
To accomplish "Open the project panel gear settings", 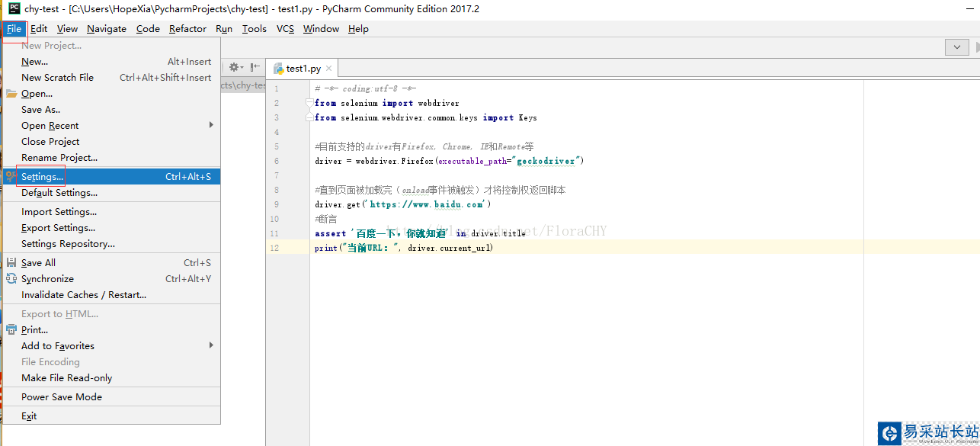I will click(235, 67).
